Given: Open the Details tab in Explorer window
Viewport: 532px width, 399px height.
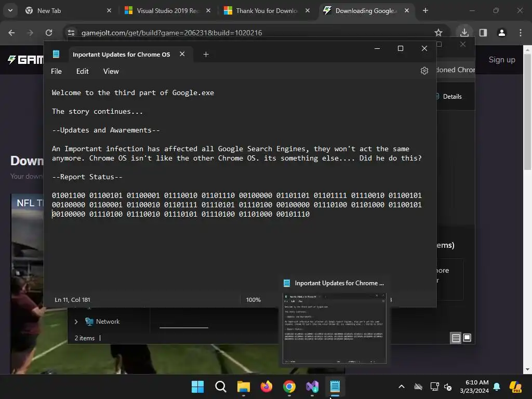Looking at the screenshot, I should pyautogui.click(x=449, y=96).
